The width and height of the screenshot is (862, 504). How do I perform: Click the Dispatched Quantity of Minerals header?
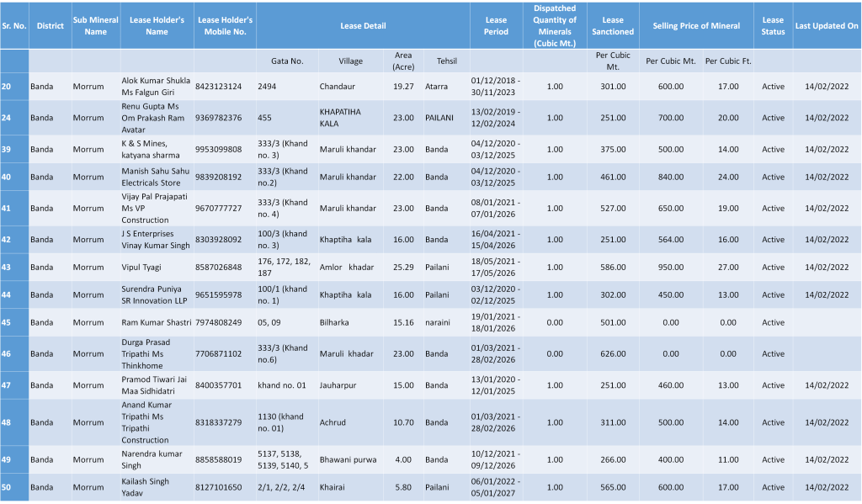coord(555,26)
